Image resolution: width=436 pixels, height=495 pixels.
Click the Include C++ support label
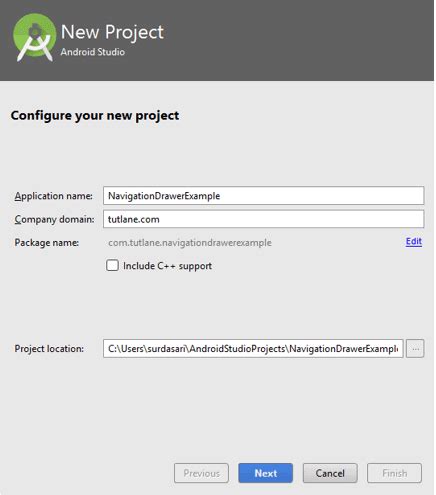click(167, 266)
